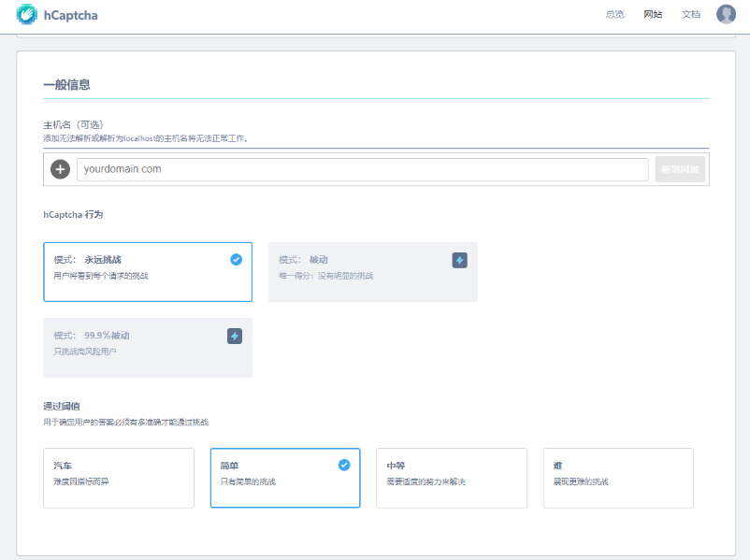This screenshot has height=560, width=750.
Task: Set pass threshold to 中等
Action: coord(451,478)
